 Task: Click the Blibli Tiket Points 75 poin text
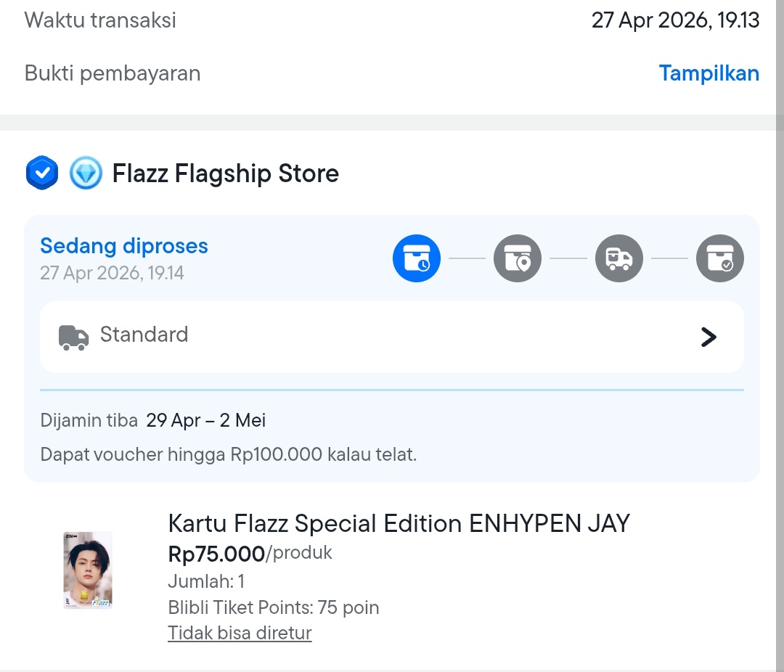click(274, 607)
